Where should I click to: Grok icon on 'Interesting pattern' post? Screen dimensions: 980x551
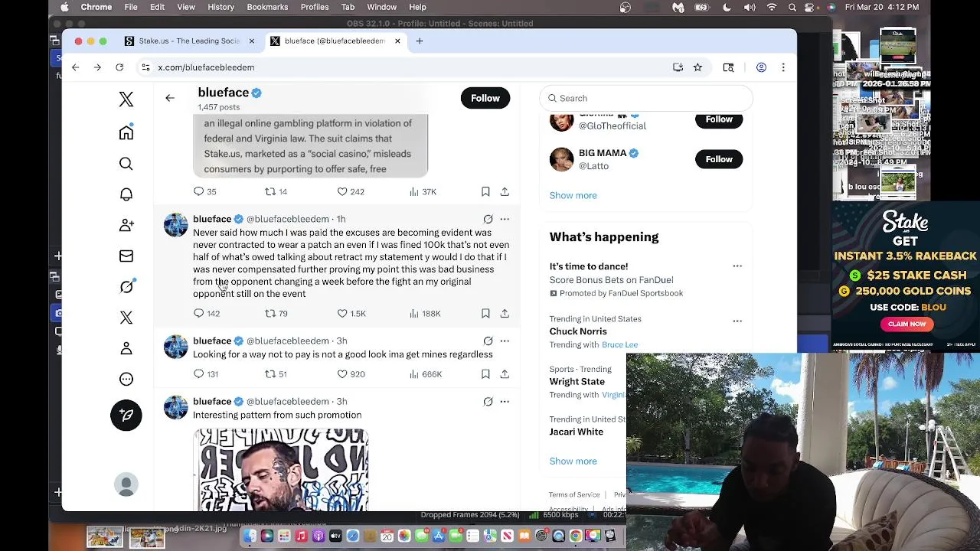pyautogui.click(x=488, y=401)
